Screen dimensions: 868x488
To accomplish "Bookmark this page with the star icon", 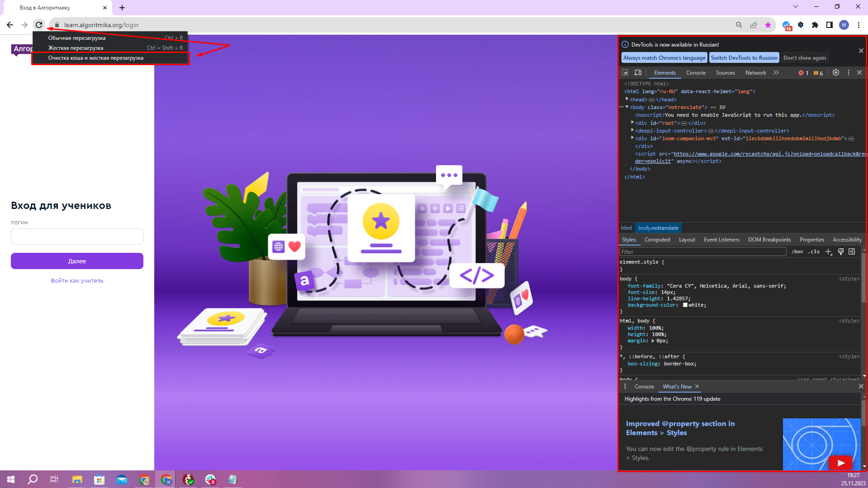I will pos(768,25).
